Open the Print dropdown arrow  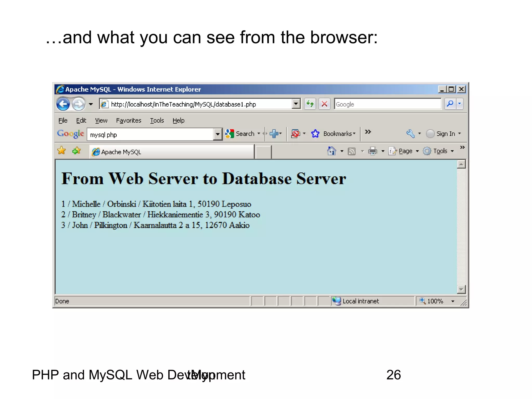383,151
